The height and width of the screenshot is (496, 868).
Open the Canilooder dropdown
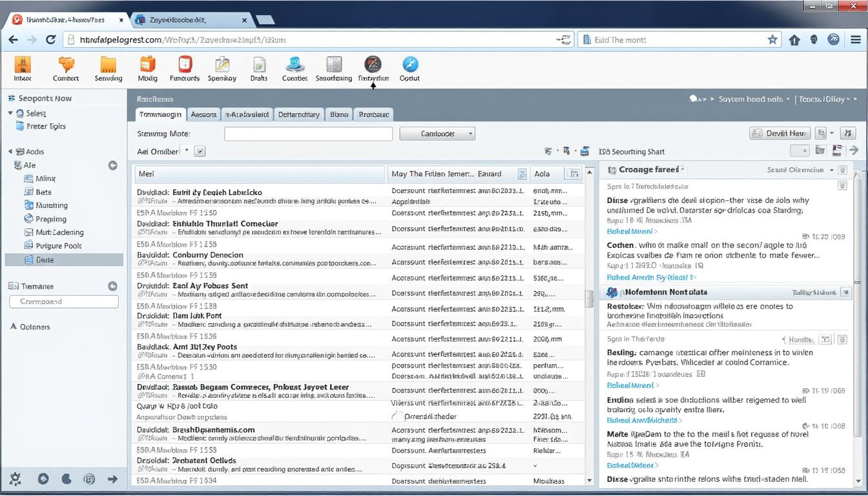[x=437, y=134]
